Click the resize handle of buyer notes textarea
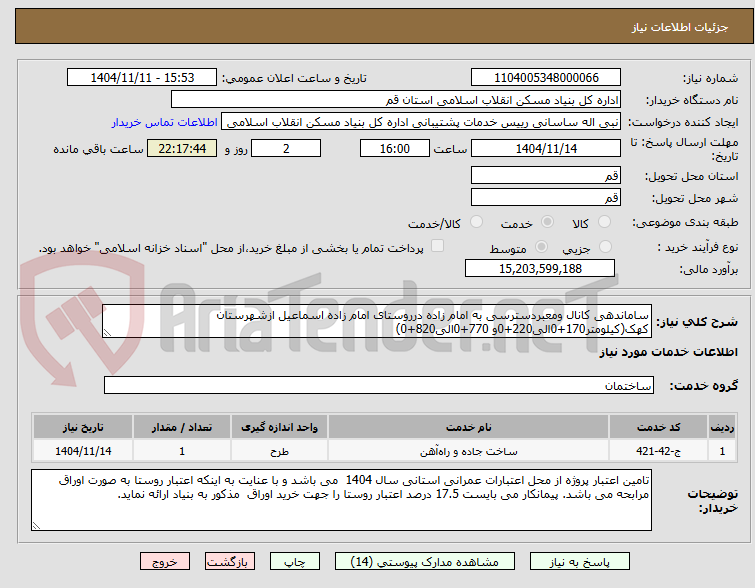This screenshot has height=588, width=755. [37, 525]
